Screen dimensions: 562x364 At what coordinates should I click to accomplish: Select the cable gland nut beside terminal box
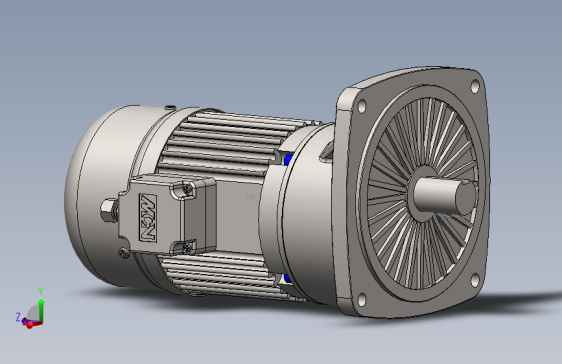(x=109, y=210)
